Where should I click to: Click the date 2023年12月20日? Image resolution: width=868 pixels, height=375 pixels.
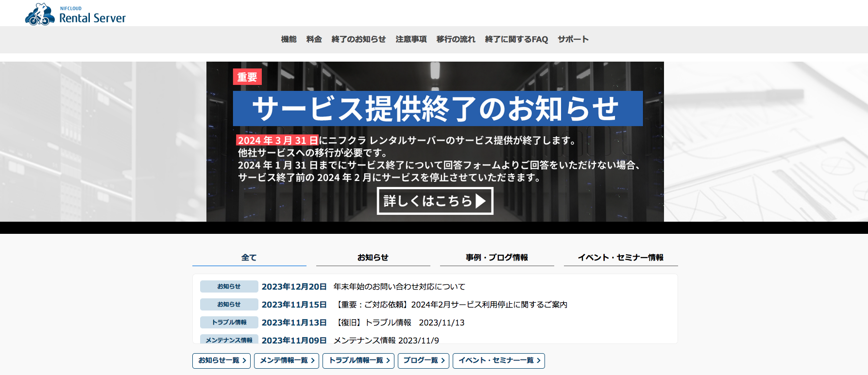(294, 287)
